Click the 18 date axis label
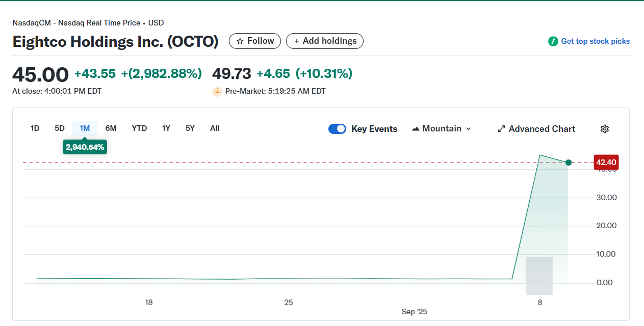This screenshot has width=644, height=326. (149, 303)
